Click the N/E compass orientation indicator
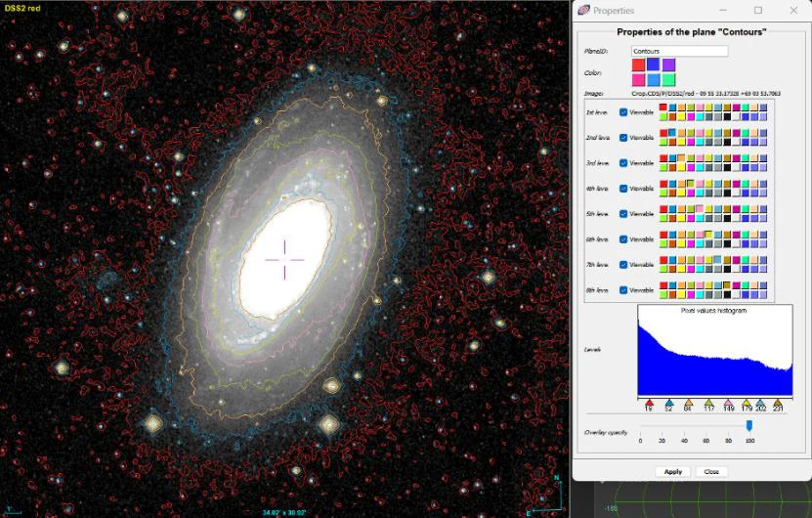The image size is (812, 518). click(x=545, y=495)
